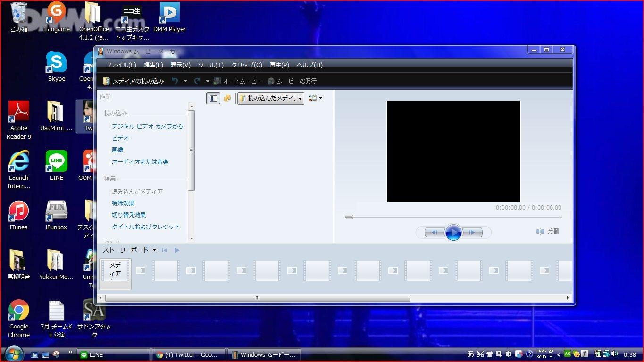Screen dimensions: 644x362
Task: Click the オーディオまたは音楽 import link
Action: pyautogui.click(x=140, y=162)
